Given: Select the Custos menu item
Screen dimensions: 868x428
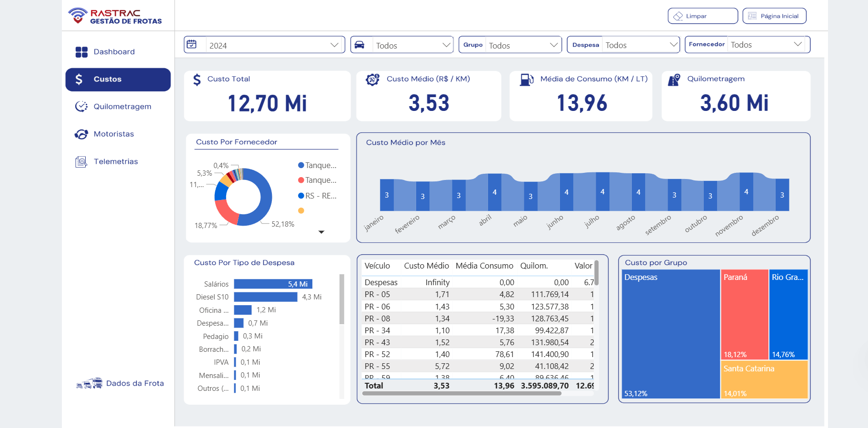Looking at the screenshot, I should click(x=118, y=80).
